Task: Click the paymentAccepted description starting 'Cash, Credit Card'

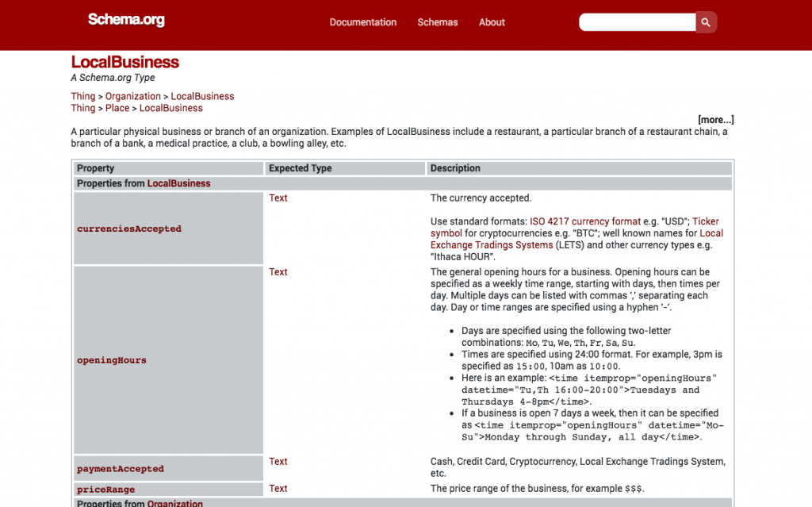Action: pyautogui.click(x=578, y=467)
